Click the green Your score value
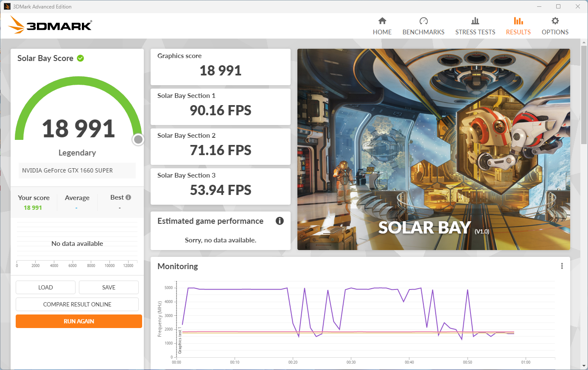Screen dimensions: 588x370 [33, 208]
